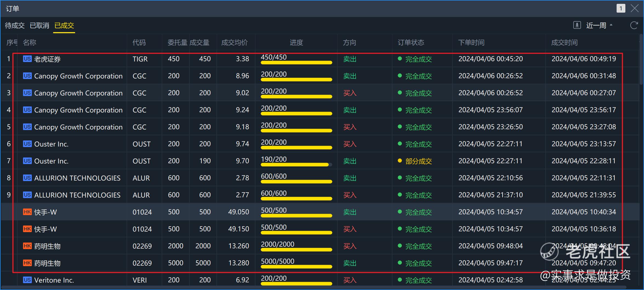Image resolution: width=644 pixels, height=290 pixels.
Task: Click row number 9 in the 序号 column
Action: pos(9,195)
